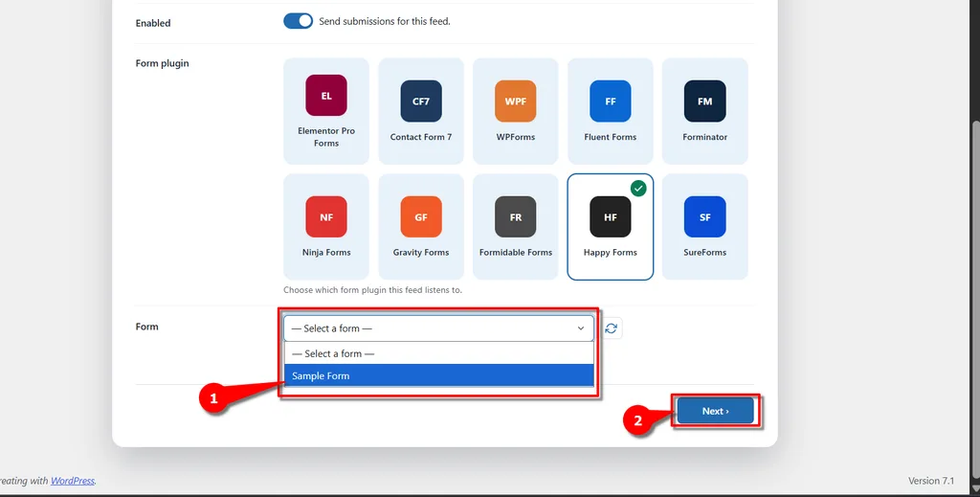Pick the Gravity Forms plugin card
This screenshot has width=980, height=497.
click(421, 227)
